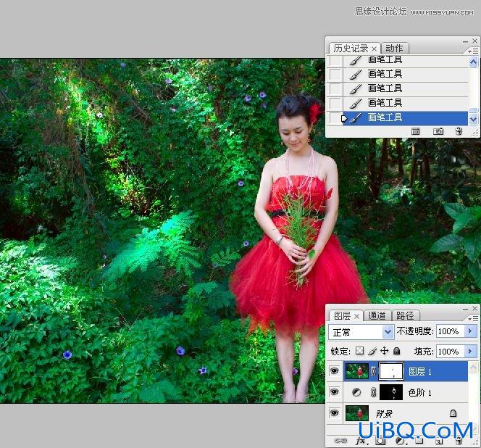Image resolution: width=481 pixels, height=448 pixels.
Task: Click the 不透明度 100% field
Action: [451, 331]
